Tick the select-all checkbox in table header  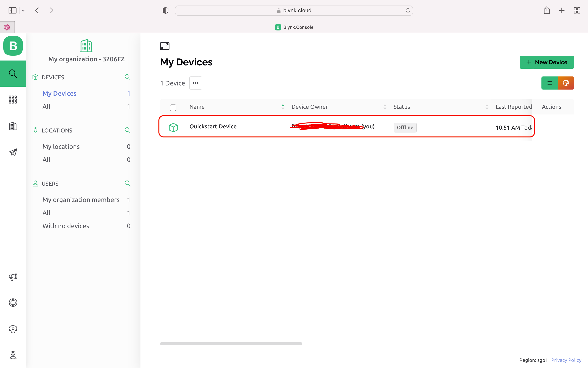[173, 108]
